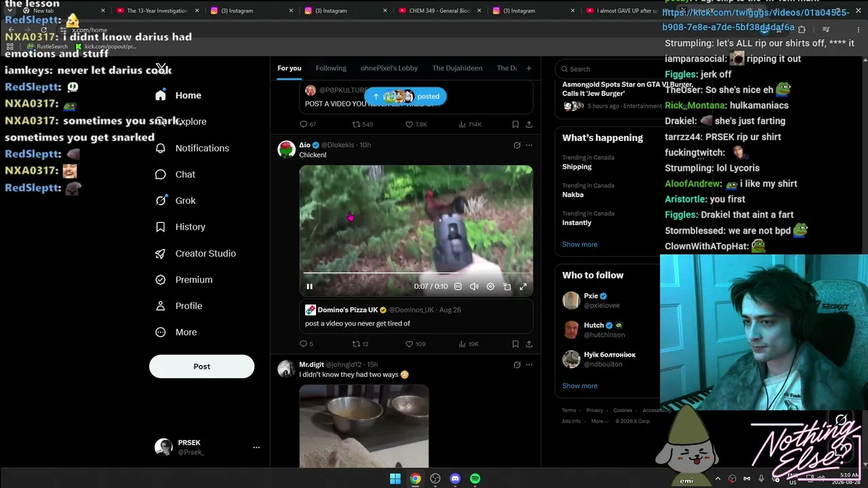Open the Terms footer link
The height and width of the screenshot is (488, 868).
pyautogui.click(x=569, y=411)
